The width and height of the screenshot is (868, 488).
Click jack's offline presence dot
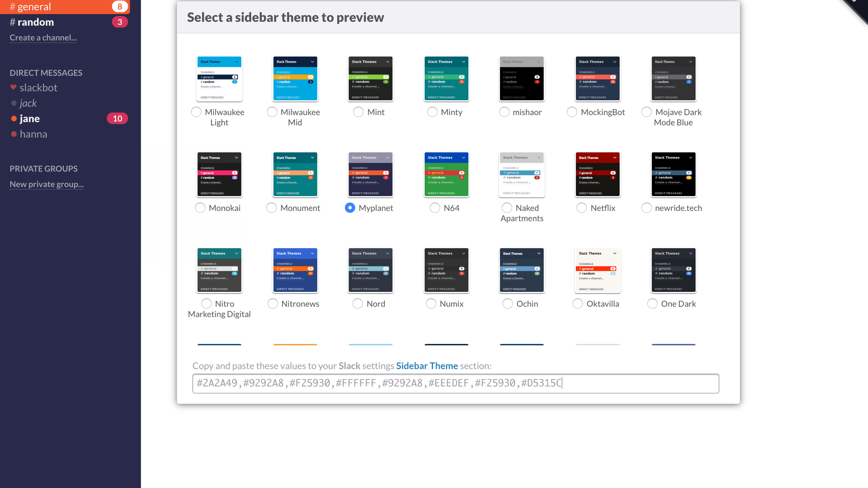[x=14, y=103]
